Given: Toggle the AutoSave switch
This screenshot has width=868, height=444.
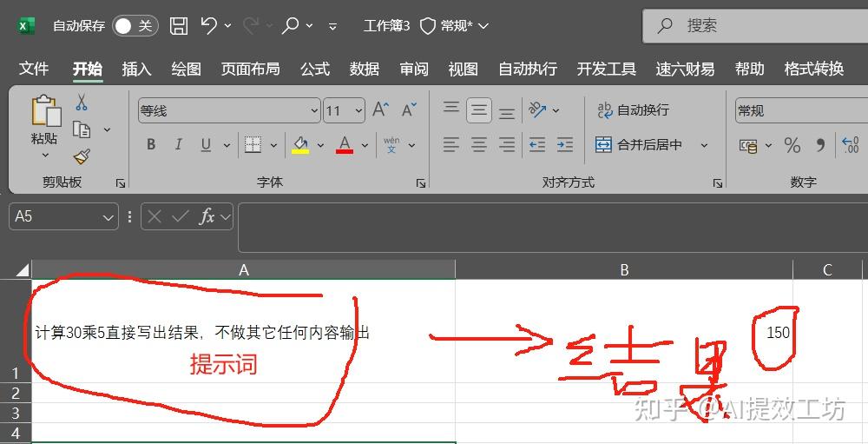Looking at the screenshot, I should (135, 25).
